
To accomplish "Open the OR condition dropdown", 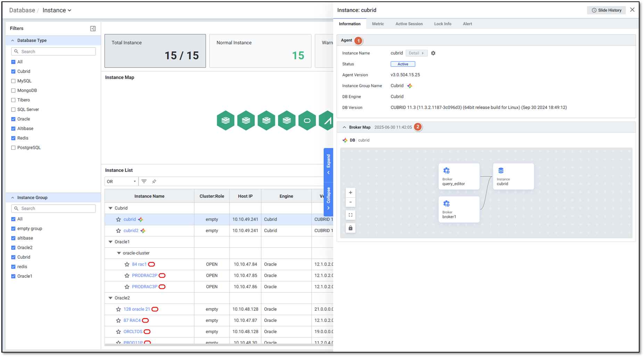I will pyautogui.click(x=121, y=181).
